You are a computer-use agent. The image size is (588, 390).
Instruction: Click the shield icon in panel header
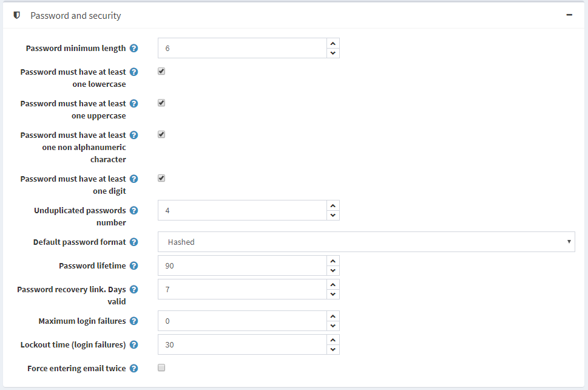(x=16, y=15)
